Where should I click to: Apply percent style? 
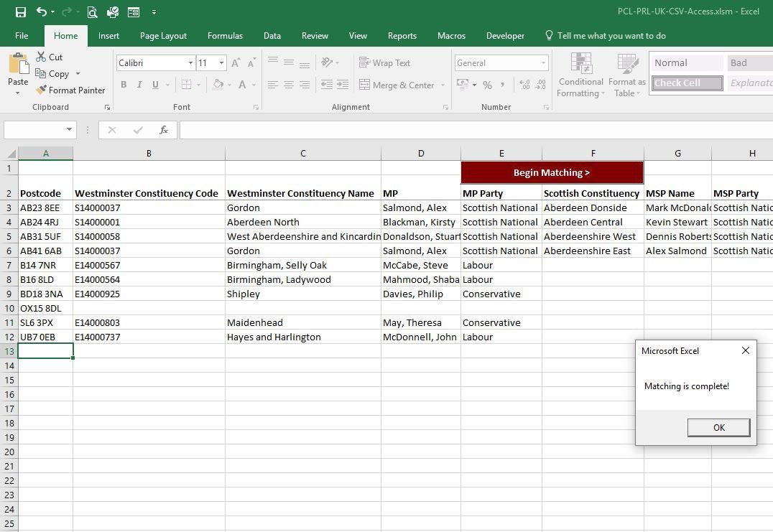[x=488, y=85]
